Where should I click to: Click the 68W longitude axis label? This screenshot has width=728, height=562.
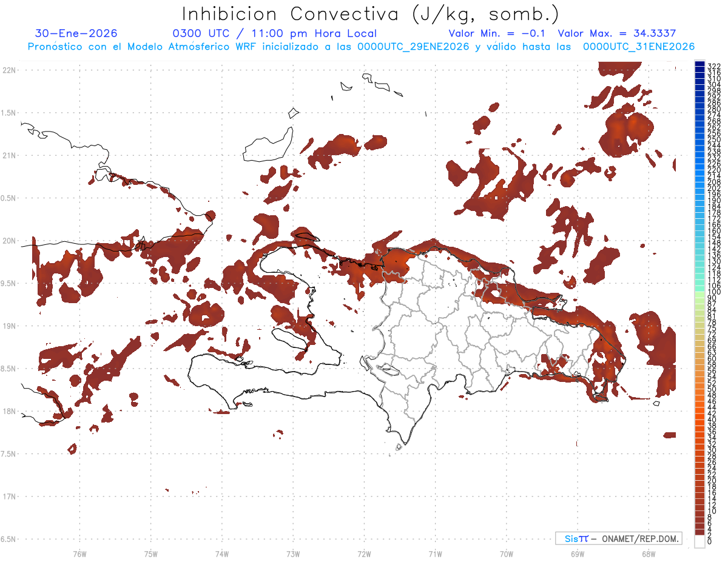(649, 553)
